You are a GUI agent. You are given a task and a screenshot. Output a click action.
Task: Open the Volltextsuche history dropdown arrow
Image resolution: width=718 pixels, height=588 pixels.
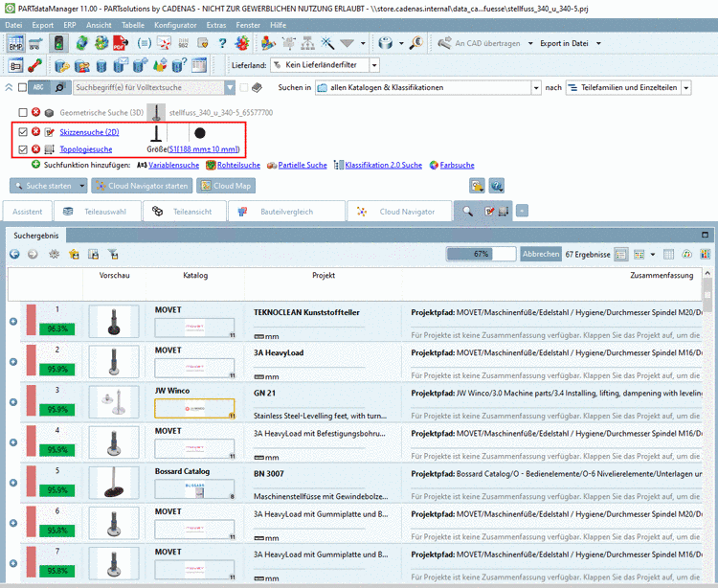[x=230, y=87]
